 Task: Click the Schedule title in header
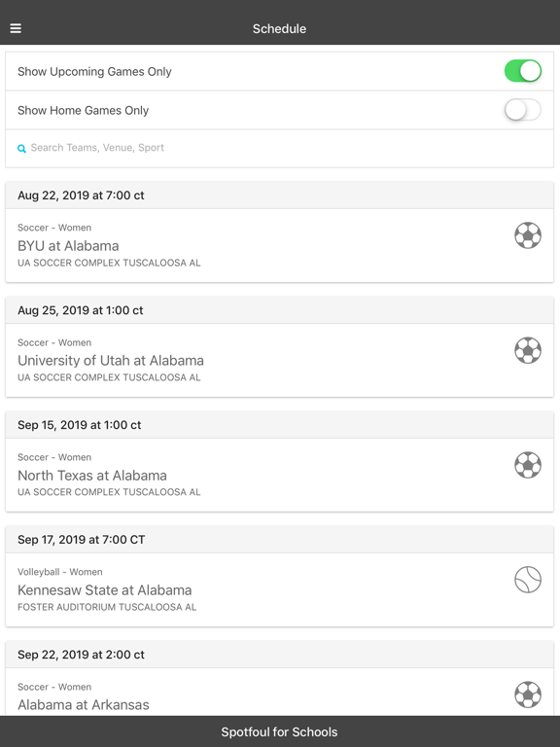pyautogui.click(x=280, y=28)
